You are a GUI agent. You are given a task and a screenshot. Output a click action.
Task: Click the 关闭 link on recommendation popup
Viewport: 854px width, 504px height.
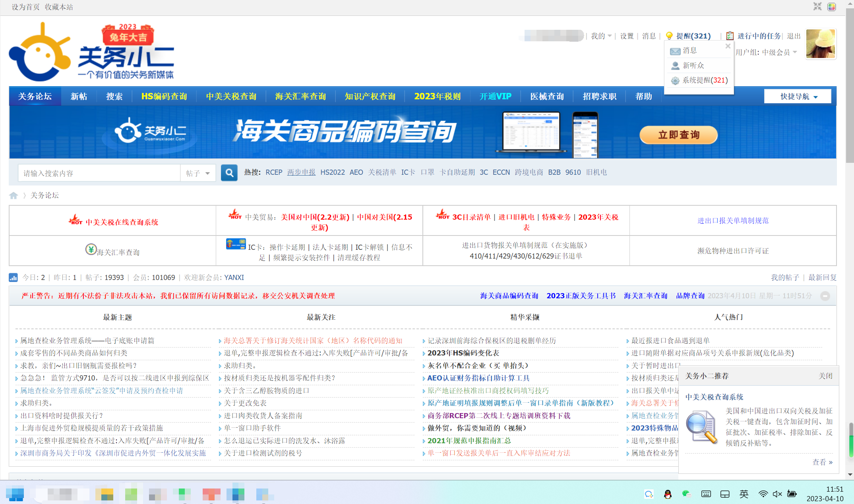click(x=825, y=376)
